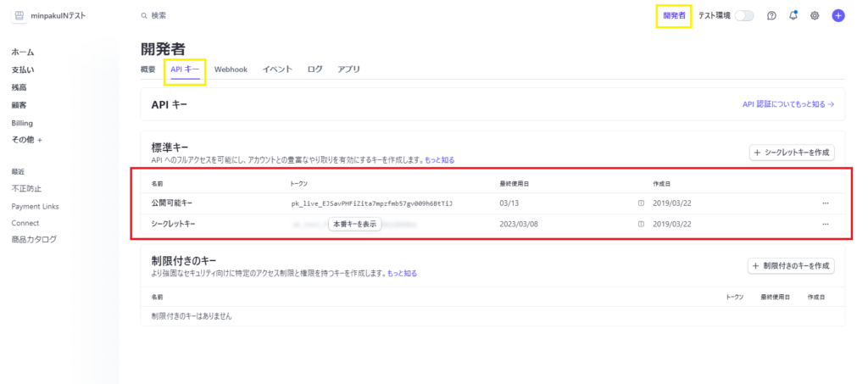
Task: Open the three-dot menu for シークレットキー
Action: click(825, 224)
